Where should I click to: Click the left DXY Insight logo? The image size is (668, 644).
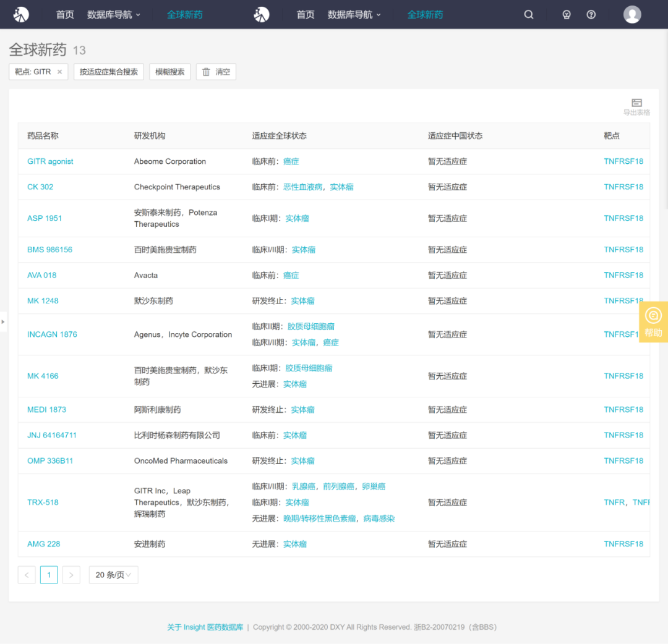(x=21, y=14)
